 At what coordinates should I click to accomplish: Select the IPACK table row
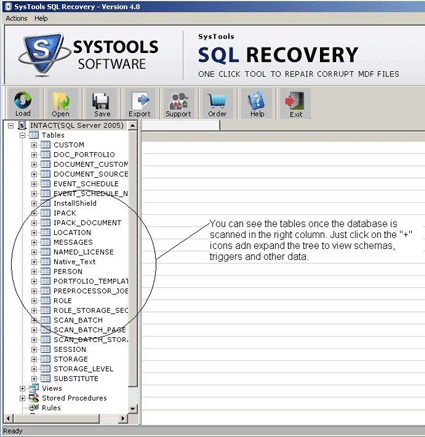tap(65, 213)
